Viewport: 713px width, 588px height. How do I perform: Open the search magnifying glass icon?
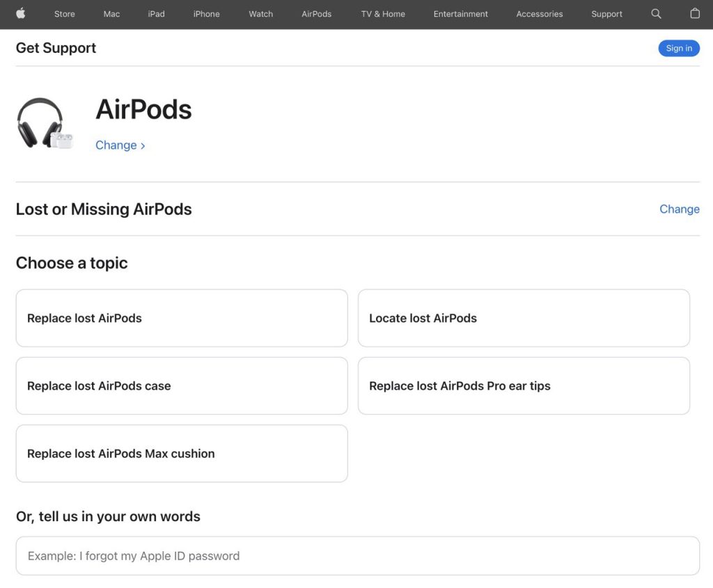655,14
